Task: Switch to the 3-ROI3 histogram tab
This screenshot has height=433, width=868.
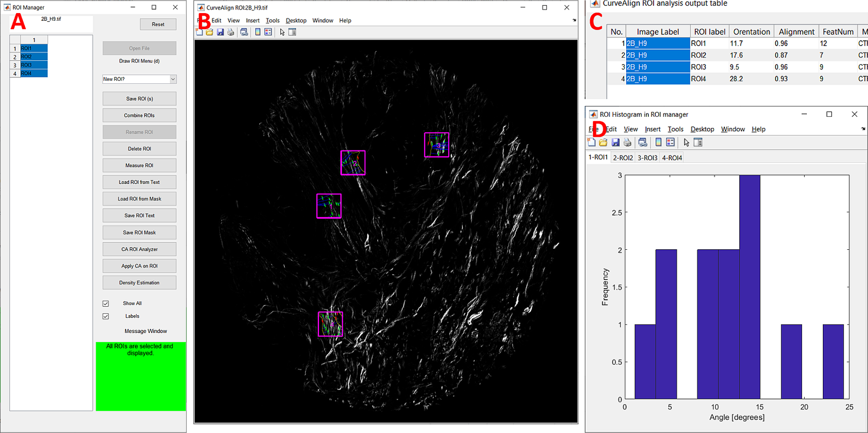Action: point(647,158)
